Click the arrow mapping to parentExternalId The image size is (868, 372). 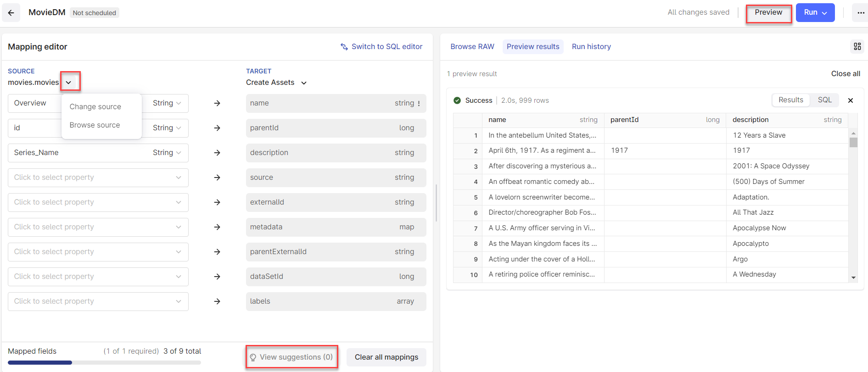tap(217, 252)
